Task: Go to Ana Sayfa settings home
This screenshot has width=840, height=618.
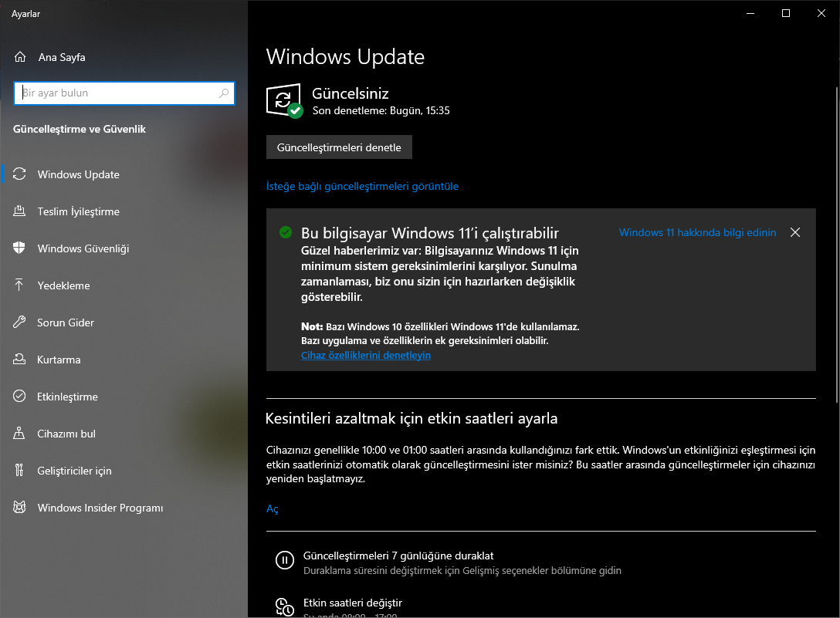Action: (124, 57)
